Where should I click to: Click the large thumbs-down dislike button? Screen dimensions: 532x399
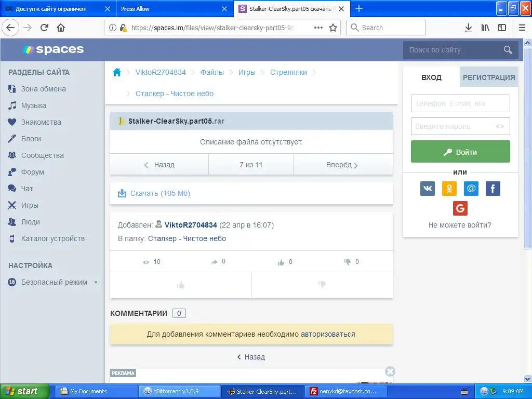pyautogui.click(x=322, y=285)
